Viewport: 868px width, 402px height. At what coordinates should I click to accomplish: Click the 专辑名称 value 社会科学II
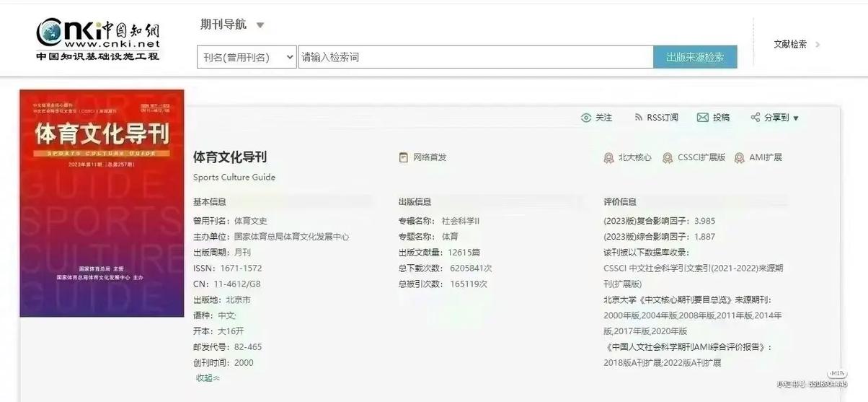point(461,221)
